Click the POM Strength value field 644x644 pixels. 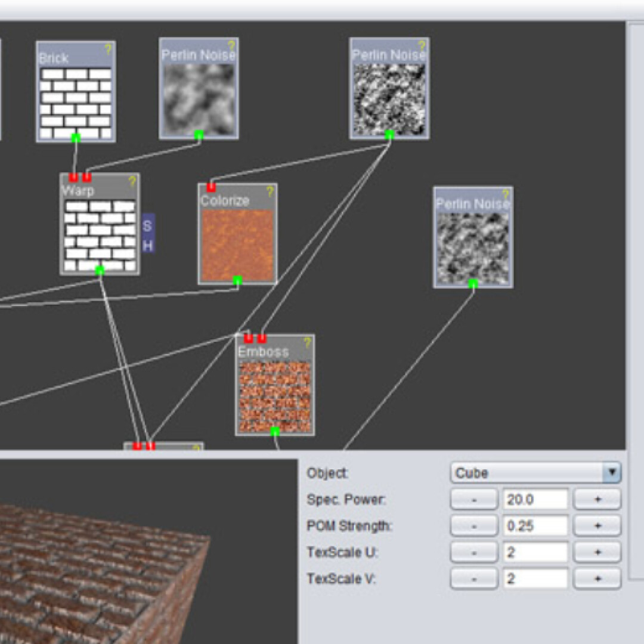coord(535,526)
